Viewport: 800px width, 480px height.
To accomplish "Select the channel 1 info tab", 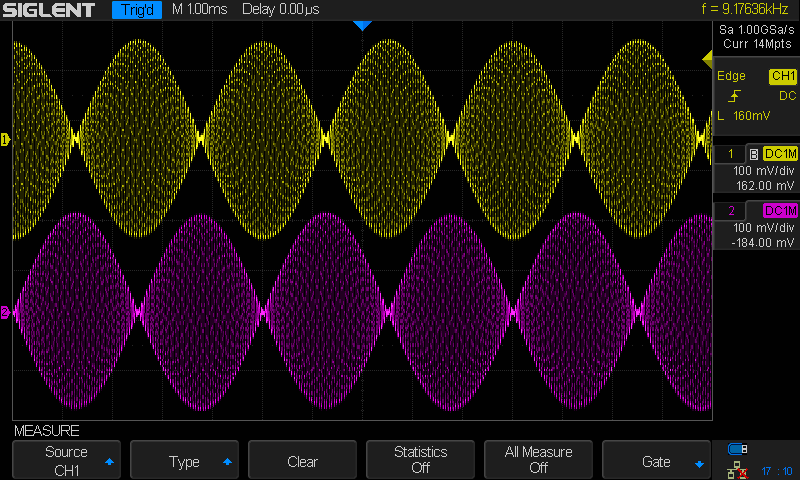I will 731,154.
